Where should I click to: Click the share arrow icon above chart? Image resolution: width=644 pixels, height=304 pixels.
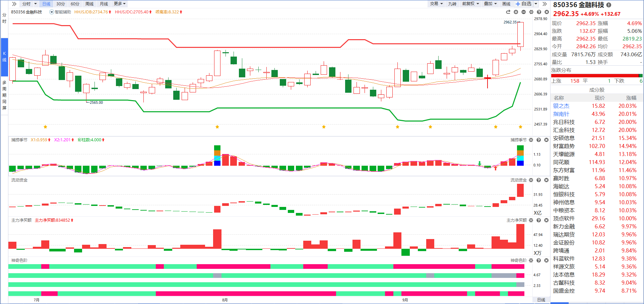(x=508, y=12)
